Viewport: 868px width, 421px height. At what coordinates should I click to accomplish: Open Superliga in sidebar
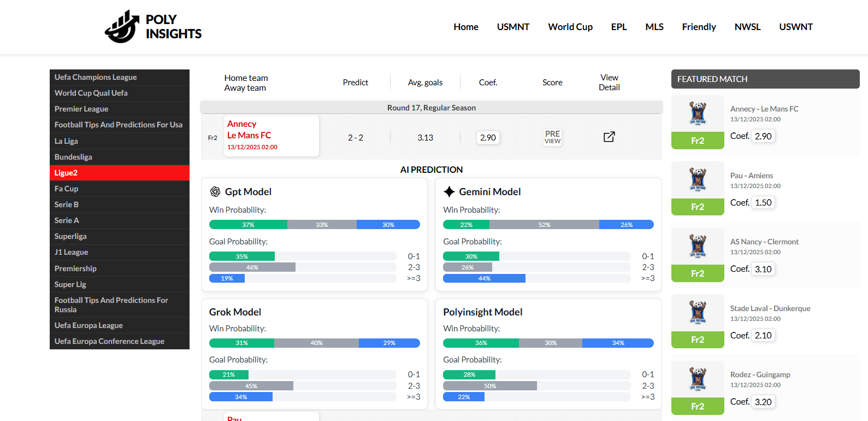coord(120,236)
